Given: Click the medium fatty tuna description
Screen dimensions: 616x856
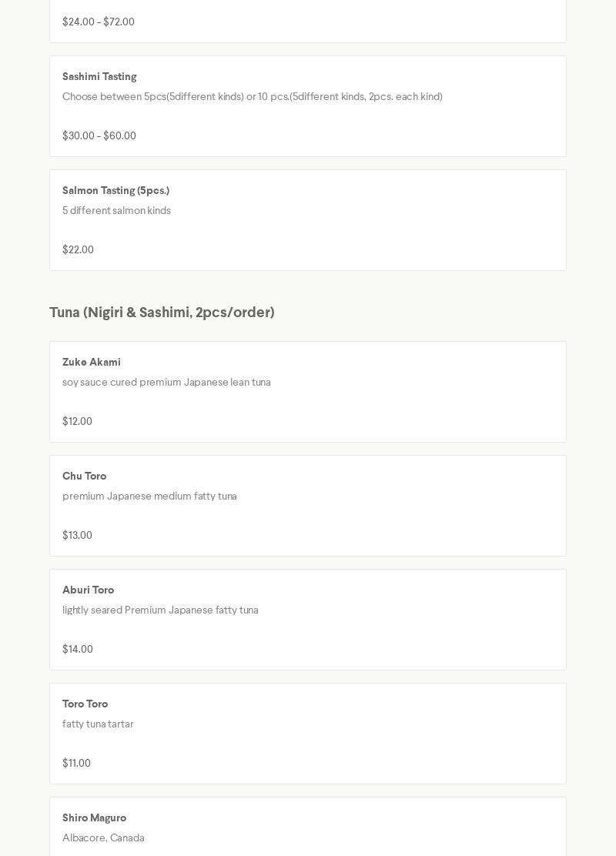Looking at the screenshot, I should tap(149, 497).
